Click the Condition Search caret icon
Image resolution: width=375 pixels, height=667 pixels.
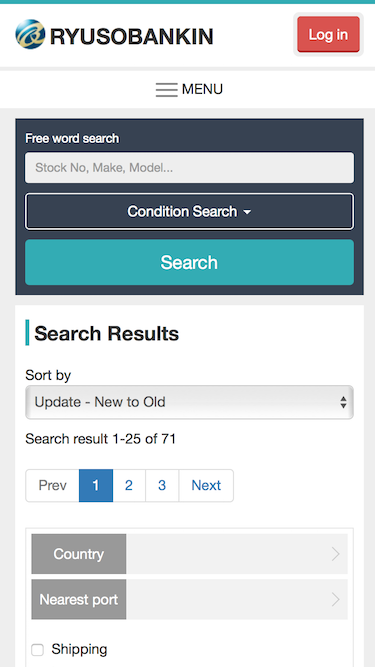pyautogui.click(x=247, y=212)
